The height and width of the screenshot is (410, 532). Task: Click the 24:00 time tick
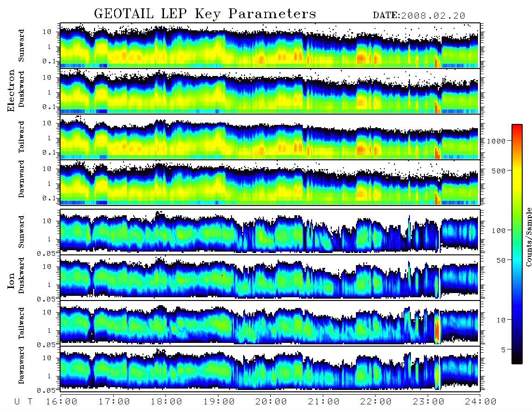point(481,402)
